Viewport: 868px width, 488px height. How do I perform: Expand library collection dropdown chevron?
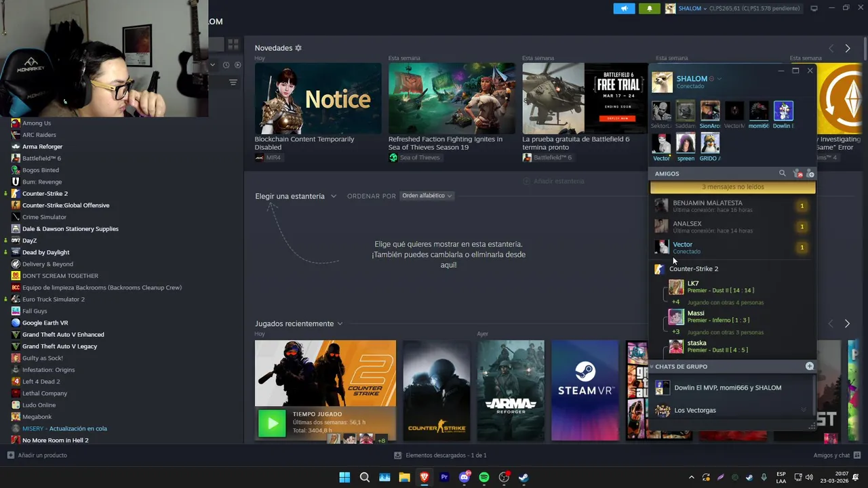click(213, 65)
